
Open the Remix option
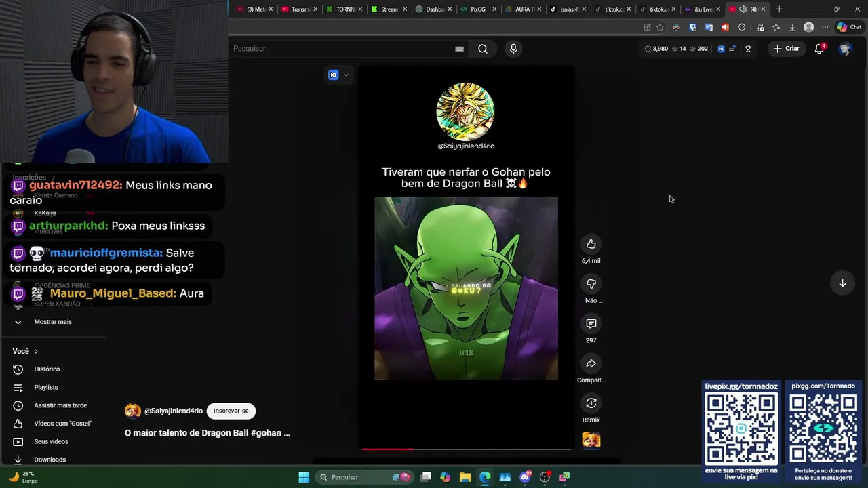(591, 403)
